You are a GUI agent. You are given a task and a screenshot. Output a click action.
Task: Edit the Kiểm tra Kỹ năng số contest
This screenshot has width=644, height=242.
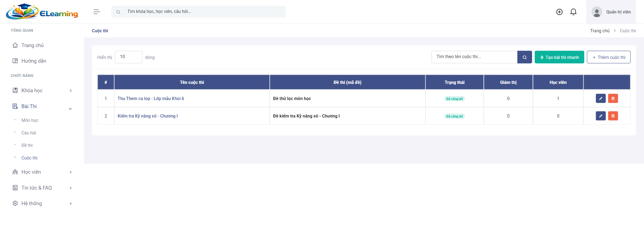[x=601, y=116]
